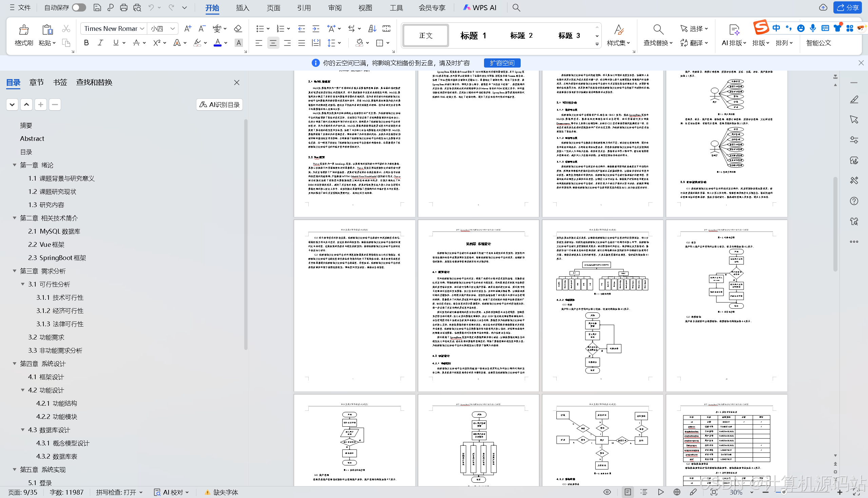Collapse the 第二章 相关技术简介 outline node
This screenshot has width=868, height=498.
(15, 218)
